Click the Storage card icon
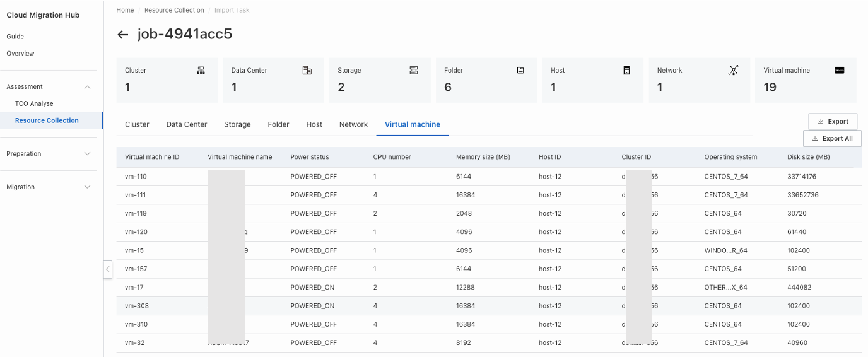This screenshot has height=357, width=868. coord(414,71)
